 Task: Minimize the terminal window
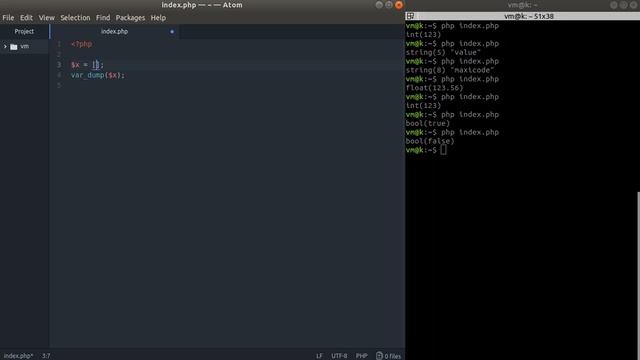(x=614, y=5)
